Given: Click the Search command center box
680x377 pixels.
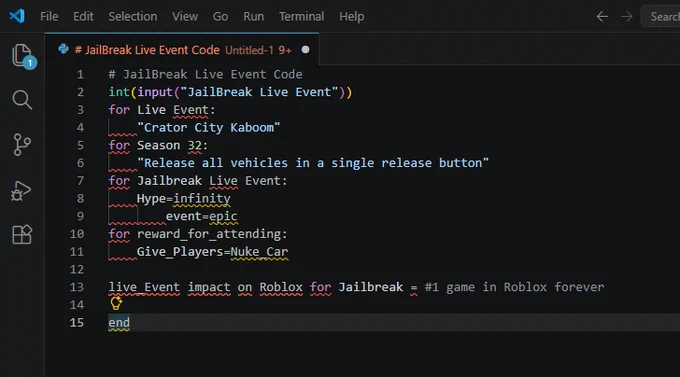Looking at the screenshot, I should click(x=661, y=16).
